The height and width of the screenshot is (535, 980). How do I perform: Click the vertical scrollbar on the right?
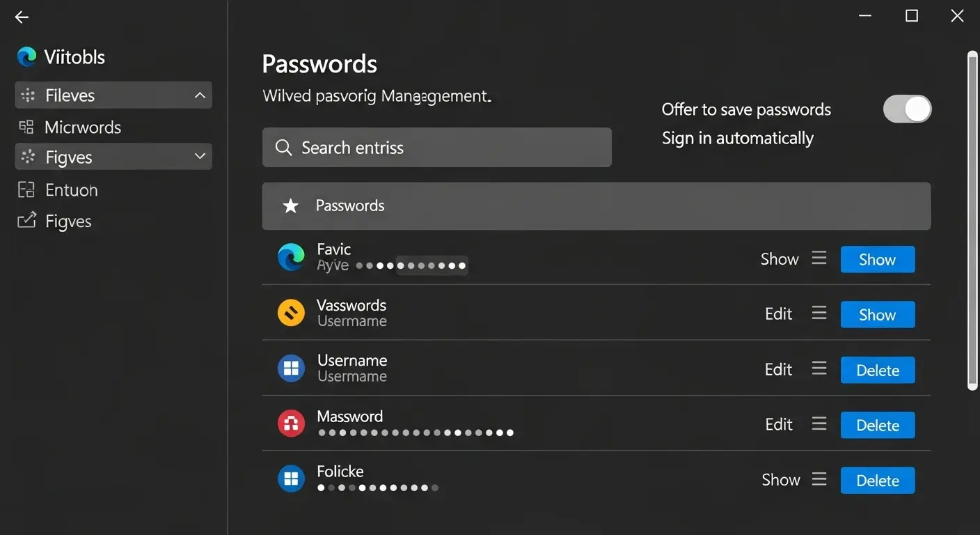tap(972, 220)
